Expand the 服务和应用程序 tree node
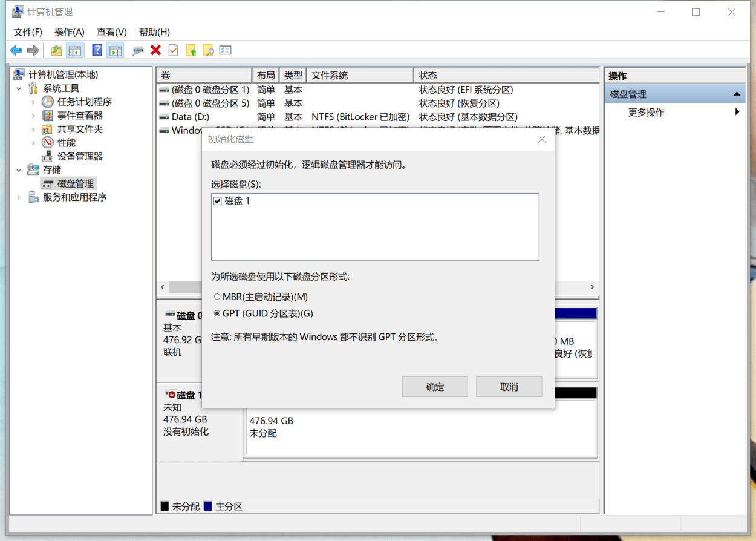This screenshot has width=756, height=541. pyautogui.click(x=19, y=197)
